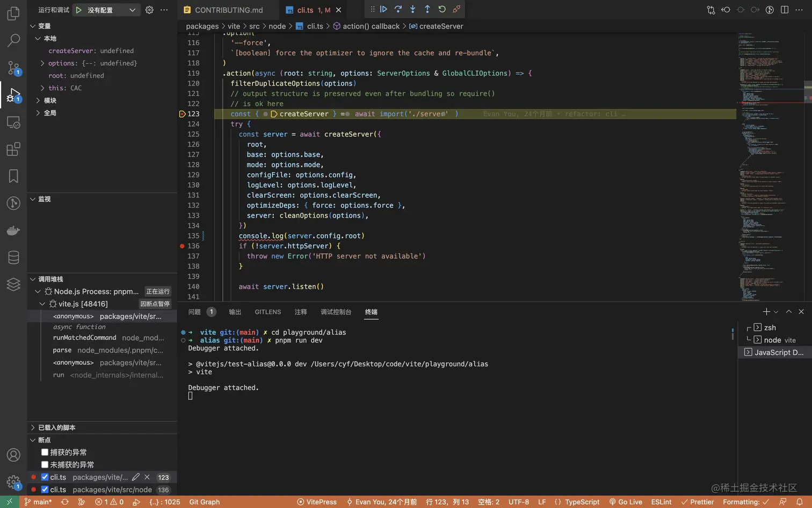Open the GITLENS panel tab
The width and height of the screenshot is (812, 508).
pyautogui.click(x=267, y=312)
